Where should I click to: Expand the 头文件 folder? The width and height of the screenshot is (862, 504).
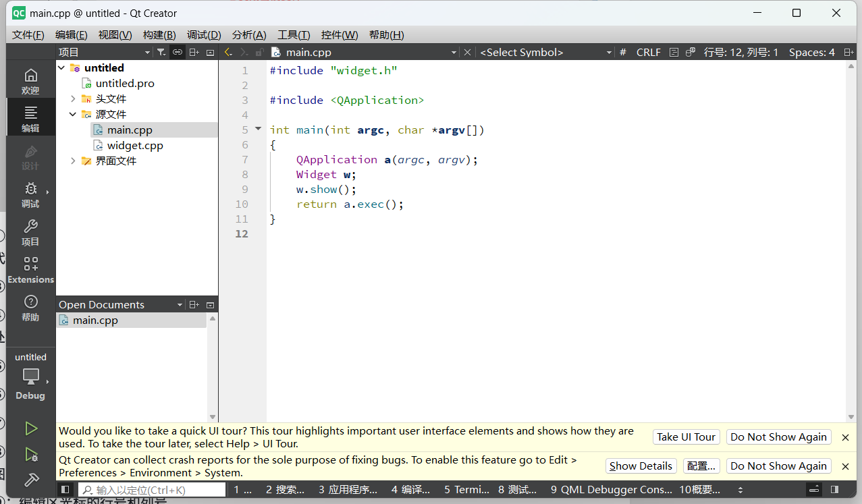tap(73, 99)
